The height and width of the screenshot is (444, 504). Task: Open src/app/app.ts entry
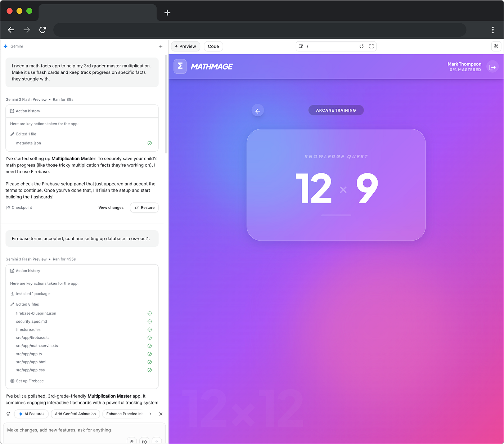coord(29,354)
